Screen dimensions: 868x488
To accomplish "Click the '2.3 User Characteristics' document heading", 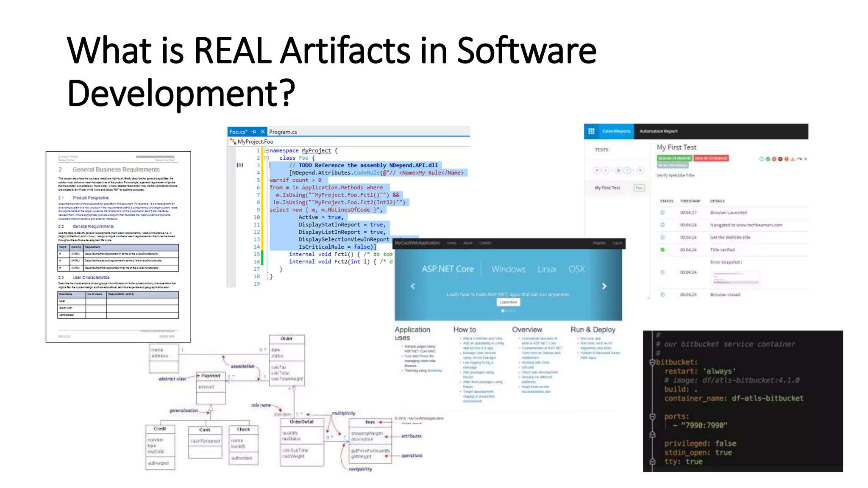I will click(84, 277).
